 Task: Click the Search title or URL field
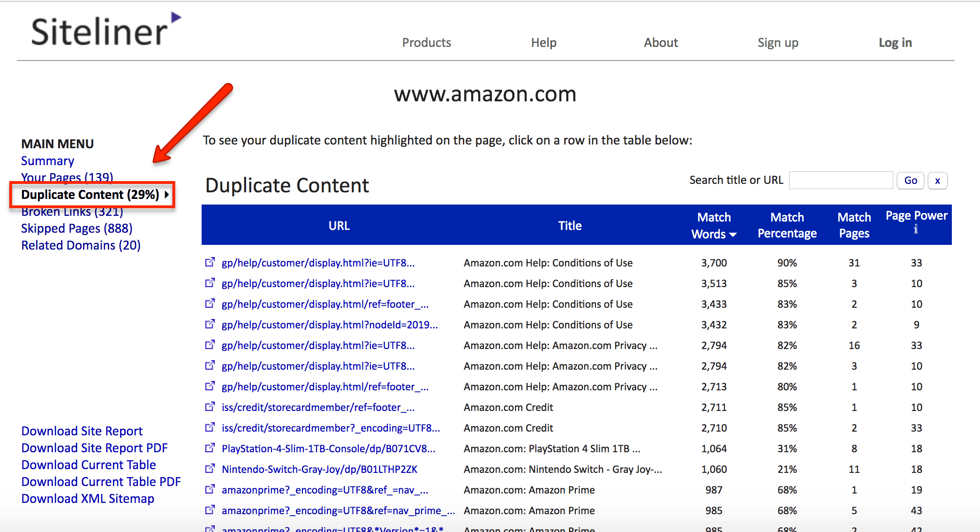pyautogui.click(x=841, y=181)
